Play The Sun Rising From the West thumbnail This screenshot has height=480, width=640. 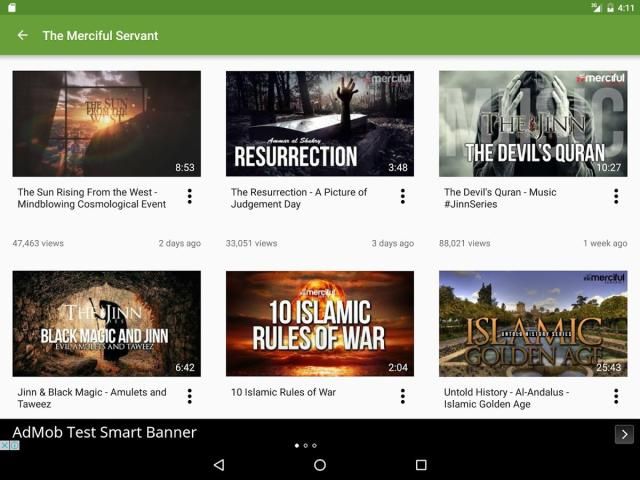pyautogui.click(x=106, y=123)
